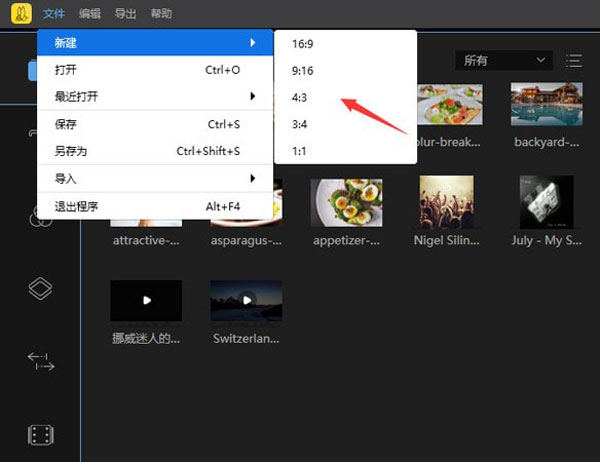Select the Nigel Silin concert crowd thumbnail
600x462 pixels.
446,203
